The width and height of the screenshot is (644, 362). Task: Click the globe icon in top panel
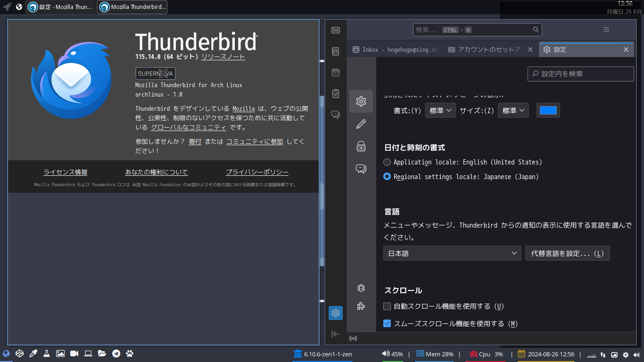(19, 7)
